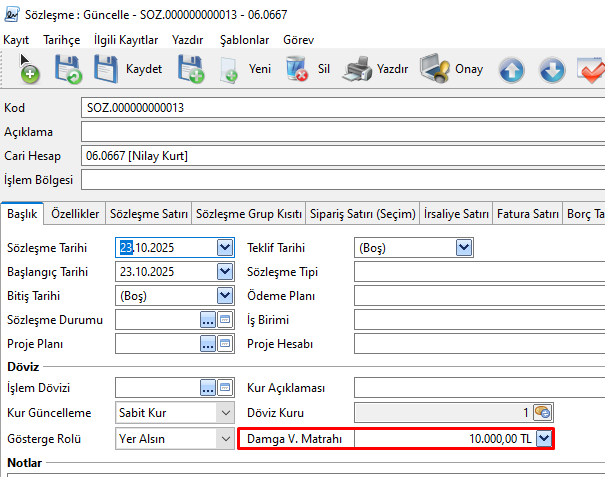Click the save and refresh icon
Viewport: 605px width, 477px height.
click(68, 69)
